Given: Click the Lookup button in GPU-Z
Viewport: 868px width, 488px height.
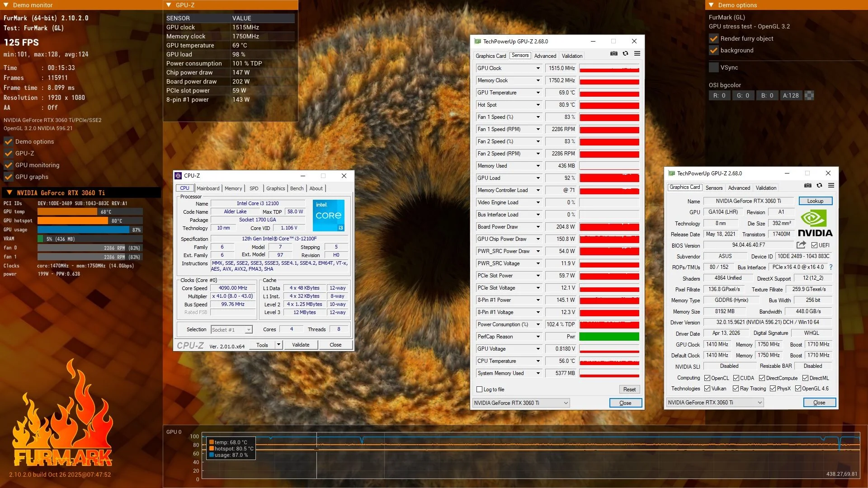Looking at the screenshot, I should [815, 201].
